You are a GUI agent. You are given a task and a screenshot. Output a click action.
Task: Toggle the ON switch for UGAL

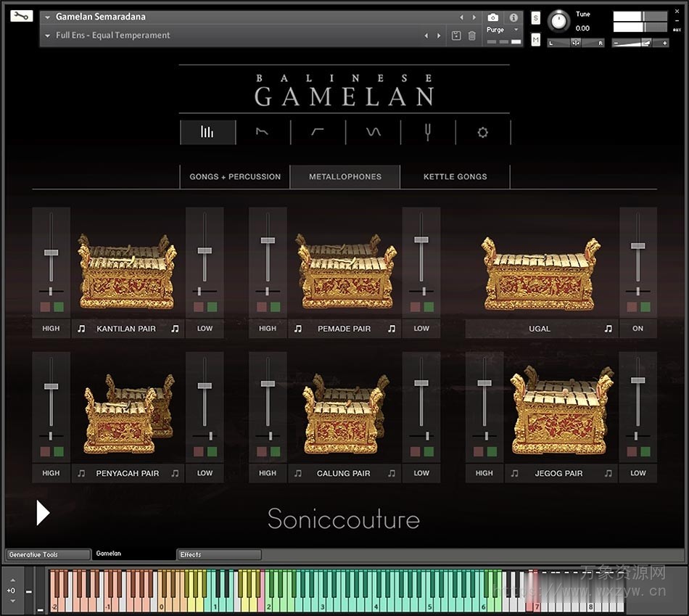pyautogui.click(x=638, y=329)
